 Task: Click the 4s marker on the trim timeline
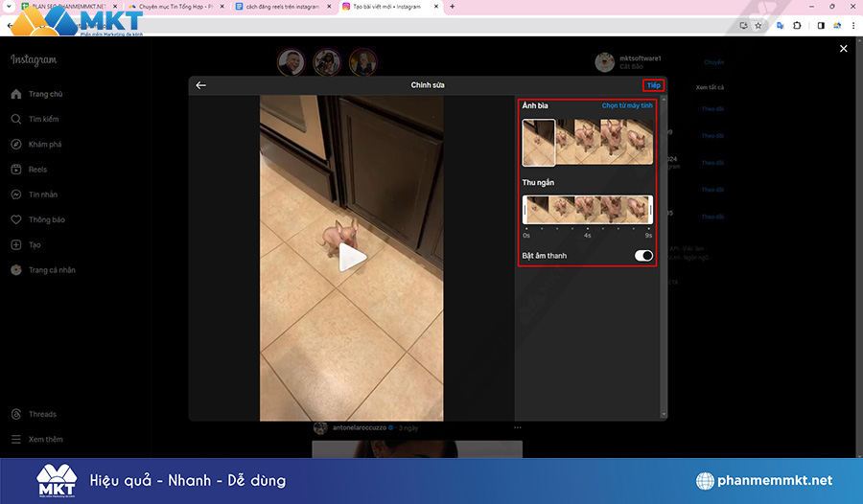click(587, 236)
